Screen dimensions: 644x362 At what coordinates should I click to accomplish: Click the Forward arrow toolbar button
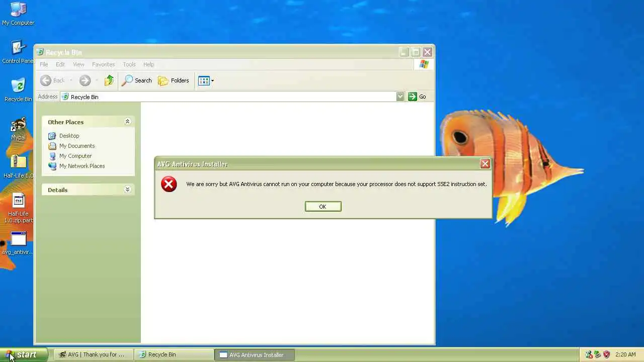pos(85,80)
